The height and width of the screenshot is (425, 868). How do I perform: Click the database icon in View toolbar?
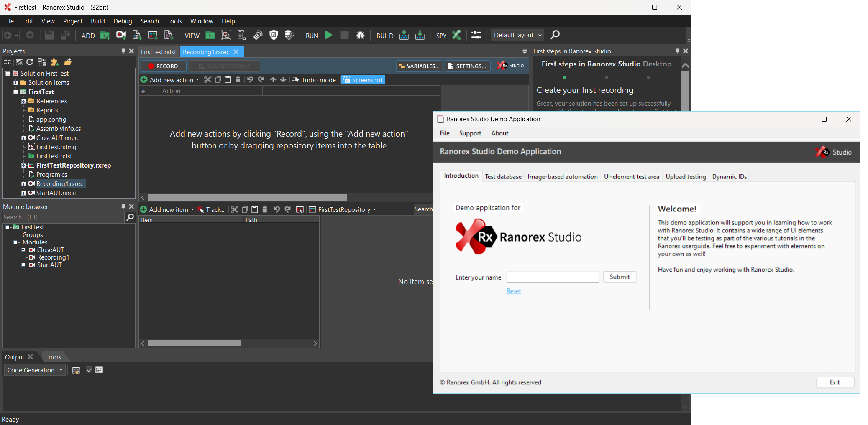click(289, 35)
